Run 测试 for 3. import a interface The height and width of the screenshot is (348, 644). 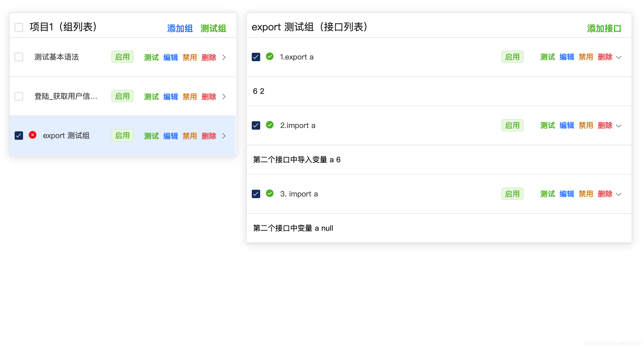(548, 194)
